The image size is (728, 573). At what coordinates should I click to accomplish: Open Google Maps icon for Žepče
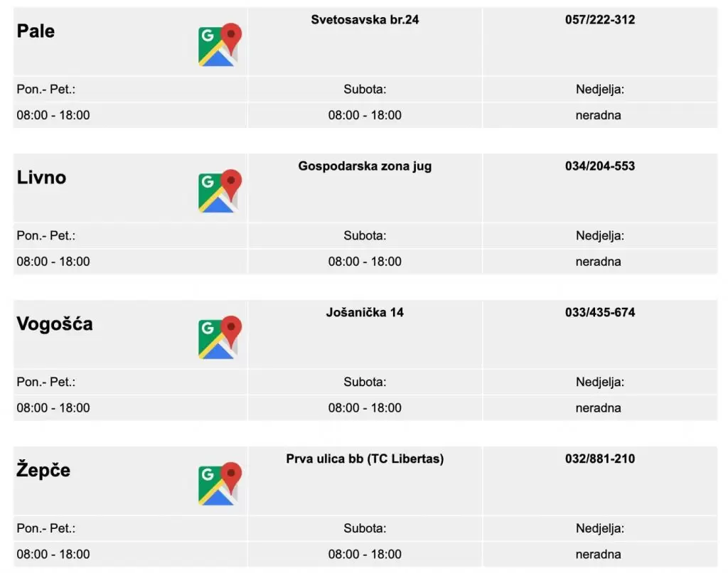point(220,484)
